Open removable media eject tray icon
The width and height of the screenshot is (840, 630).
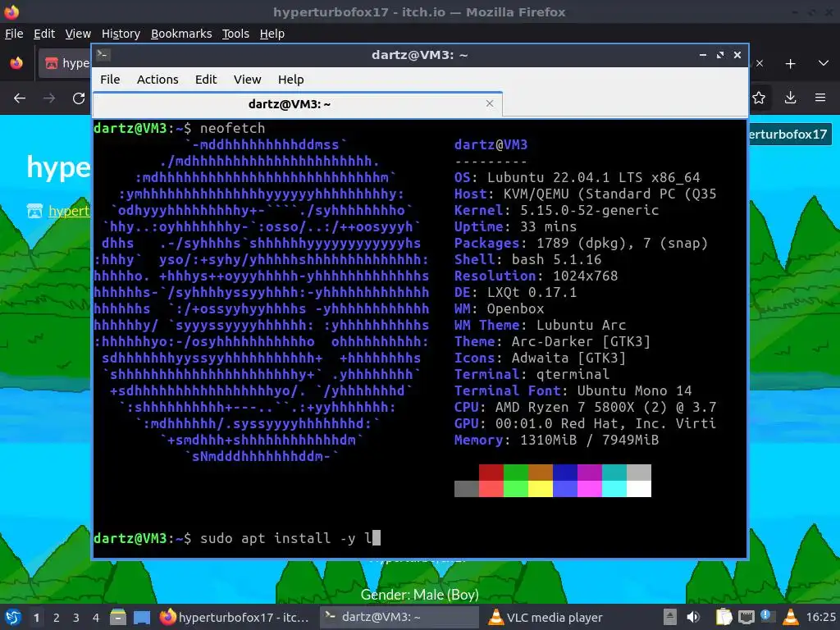(670, 617)
